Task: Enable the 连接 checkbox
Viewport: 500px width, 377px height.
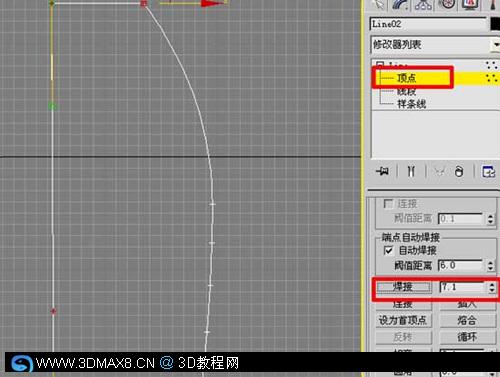Action: click(388, 204)
